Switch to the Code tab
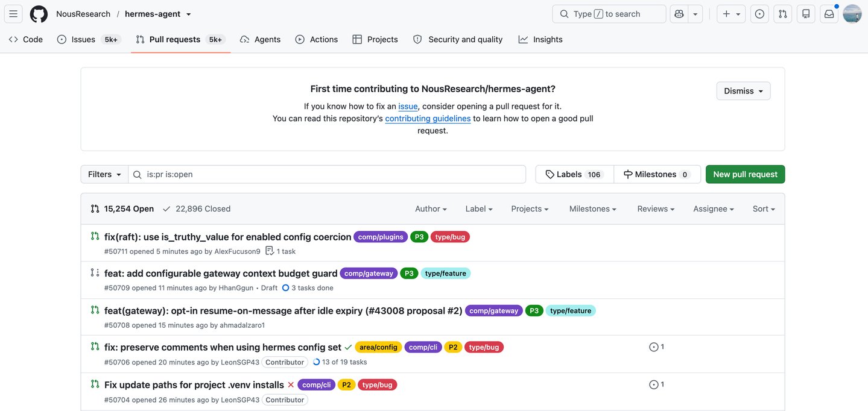The height and width of the screenshot is (411, 868). (x=26, y=39)
